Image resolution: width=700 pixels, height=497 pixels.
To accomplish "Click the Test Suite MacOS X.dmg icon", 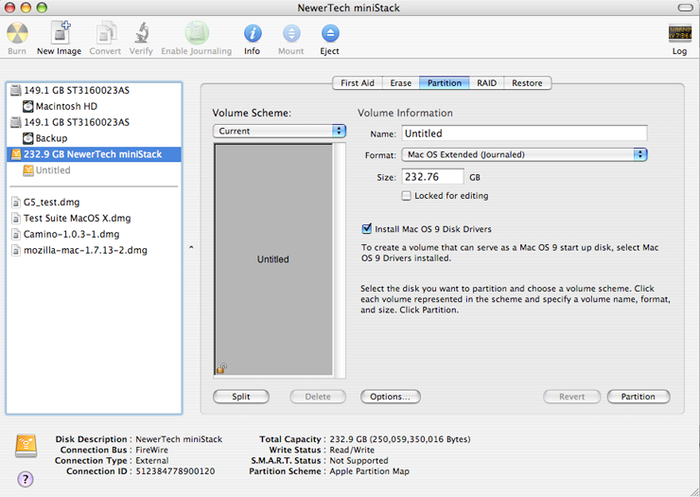I will [x=16, y=218].
